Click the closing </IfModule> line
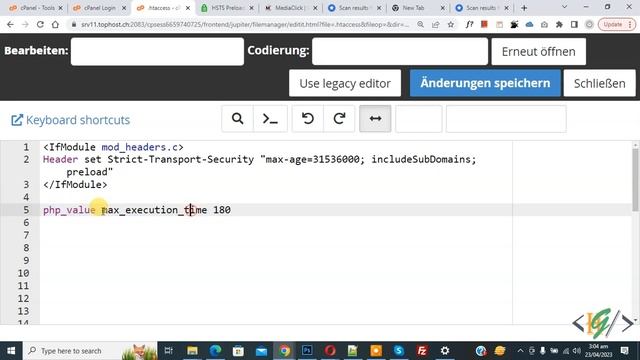Viewport: 640px width, 360px height. tap(75, 184)
